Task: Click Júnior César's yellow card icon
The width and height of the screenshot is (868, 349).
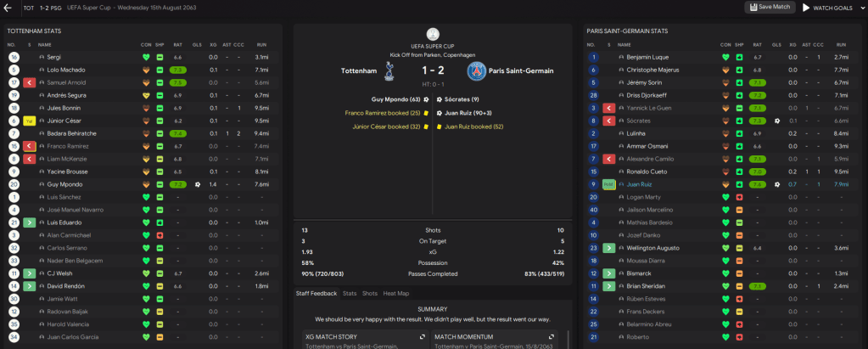Action: pos(29,121)
